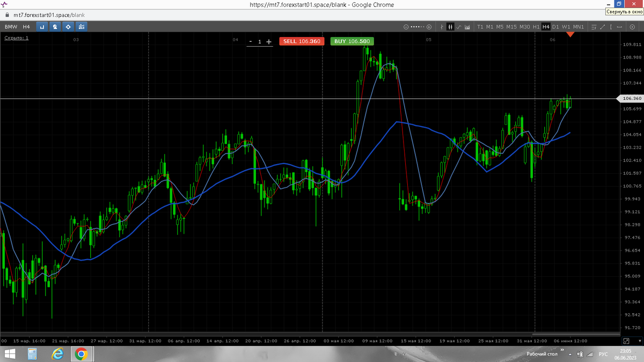644x362 pixels.
Task: Switch input language РУС
Action: coord(603,354)
